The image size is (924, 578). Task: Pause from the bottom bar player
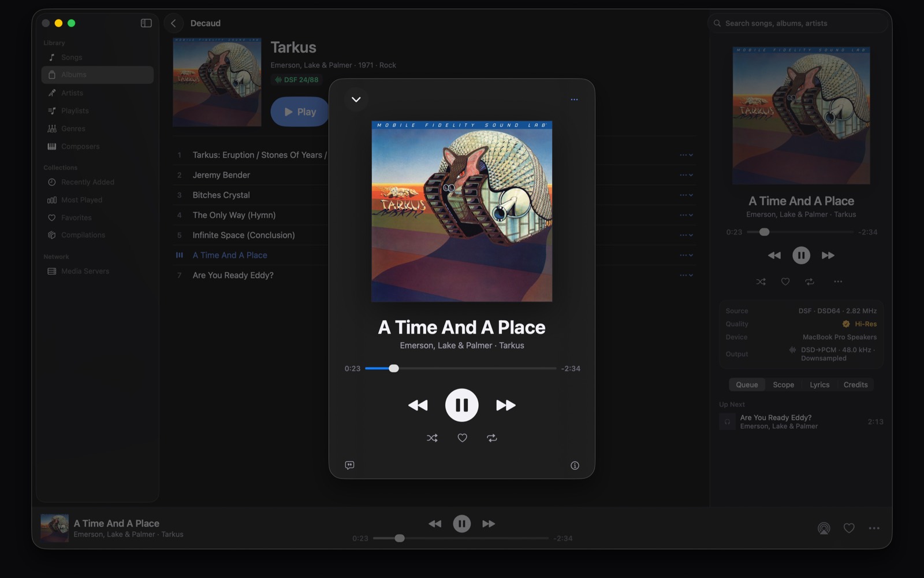pyautogui.click(x=462, y=524)
